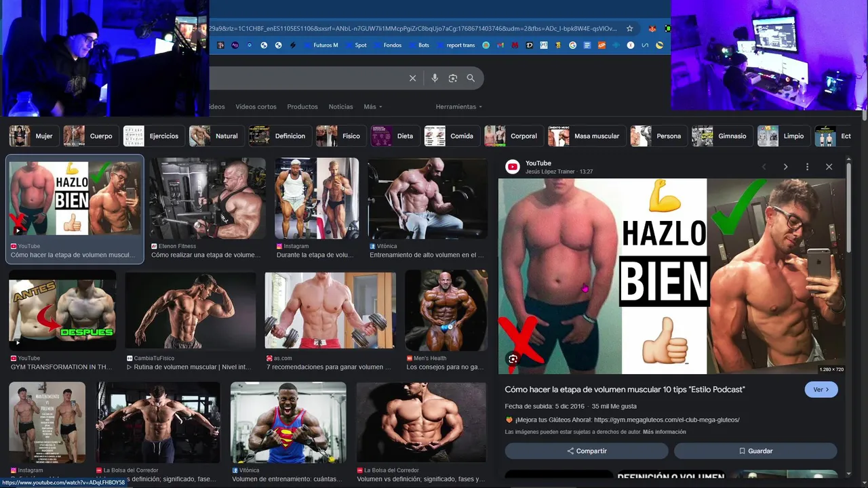The width and height of the screenshot is (868, 488).
Task: Open the Fondos bookmark folder
Action: coord(387,45)
